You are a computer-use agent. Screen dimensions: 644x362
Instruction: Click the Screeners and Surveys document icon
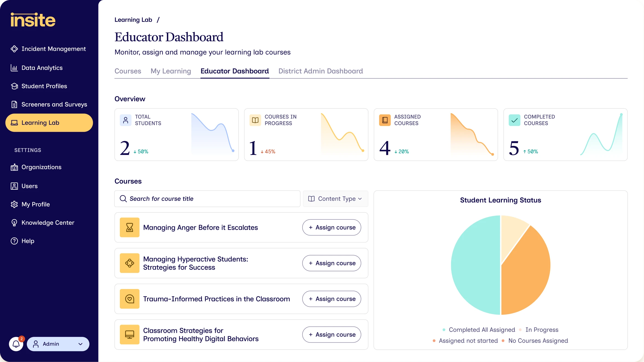(14, 104)
